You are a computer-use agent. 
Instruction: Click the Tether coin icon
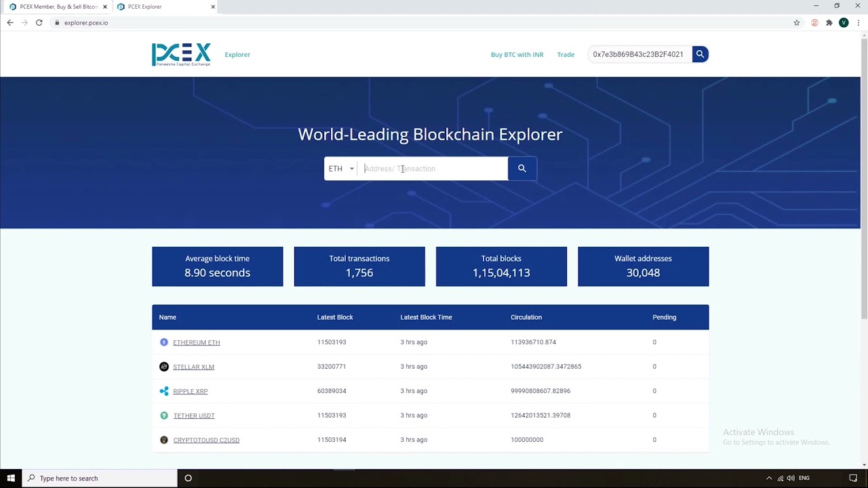163,415
